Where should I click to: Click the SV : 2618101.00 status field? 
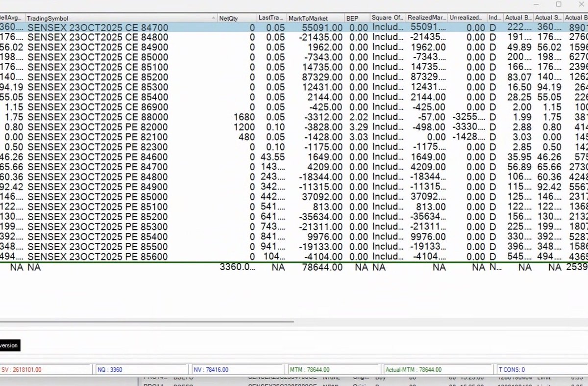[x=46, y=369]
